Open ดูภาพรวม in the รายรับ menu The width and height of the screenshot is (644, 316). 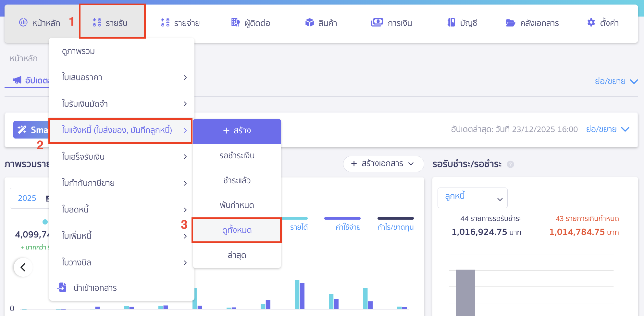[79, 51]
